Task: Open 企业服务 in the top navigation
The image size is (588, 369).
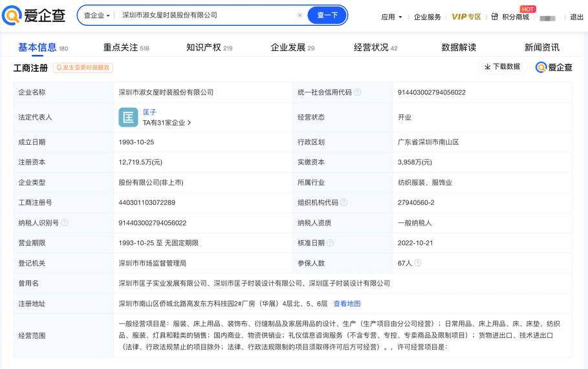Action: pos(427,17)
